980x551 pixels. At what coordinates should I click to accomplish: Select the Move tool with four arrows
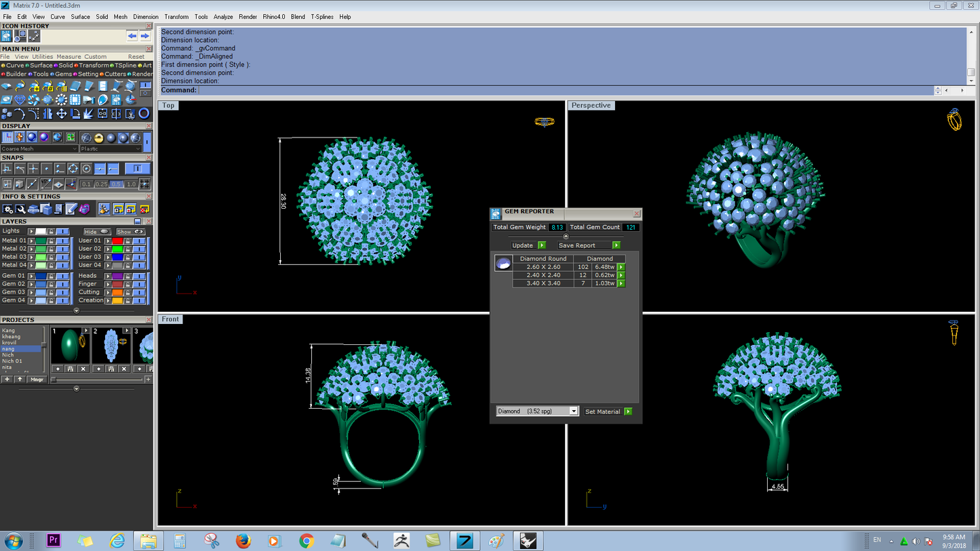tap(62, 114)
